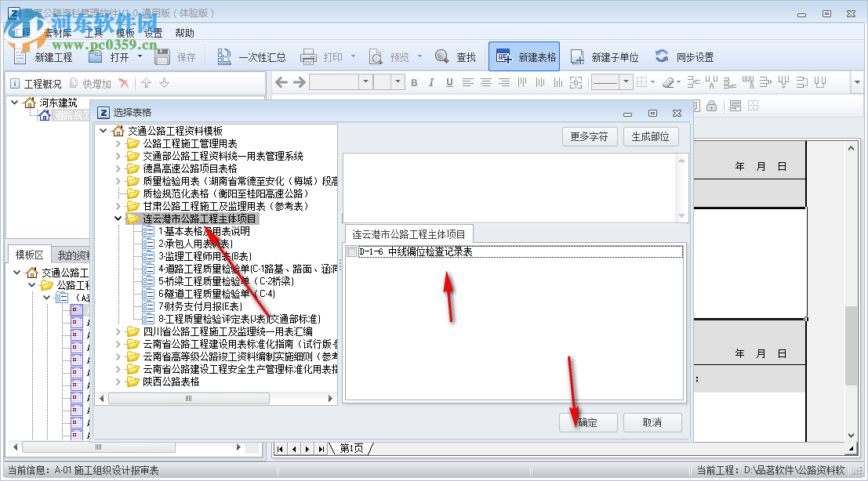Toggle underline formatting in the toolbar
This screenshot has height=481, width=868.
click(x=449, y=81)
